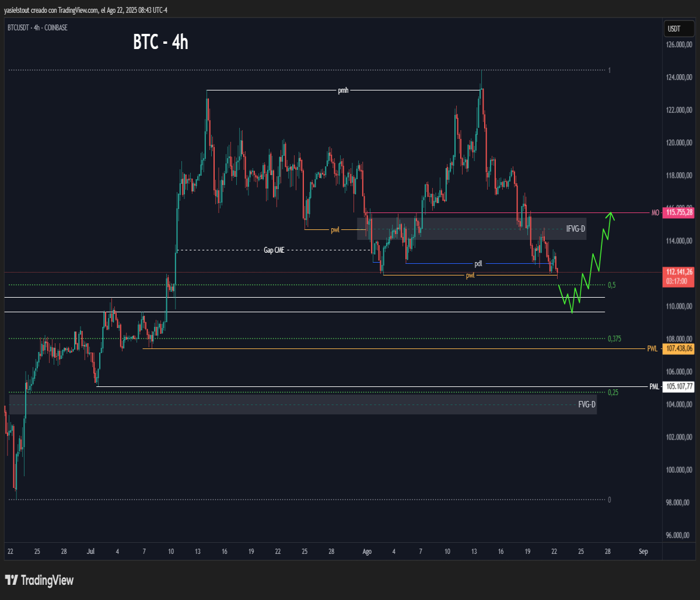
Task: Click the IFVG-D zone label
Action: click(575, 229)
